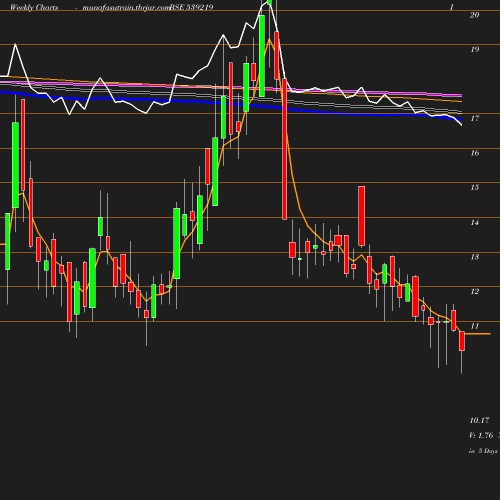
Task: Select the 19 price axis label
Action: pyautogui.click(x=475, y=50)
